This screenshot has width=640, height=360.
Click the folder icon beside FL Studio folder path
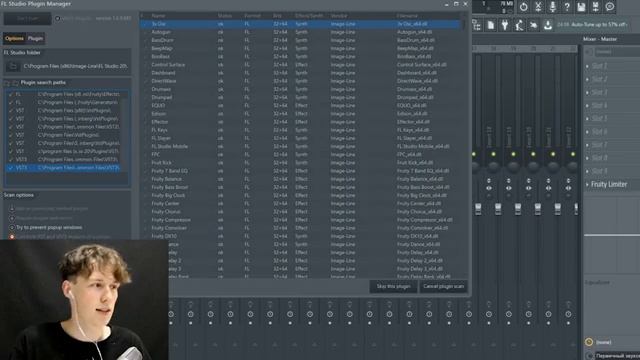click(x=13, y=66)
